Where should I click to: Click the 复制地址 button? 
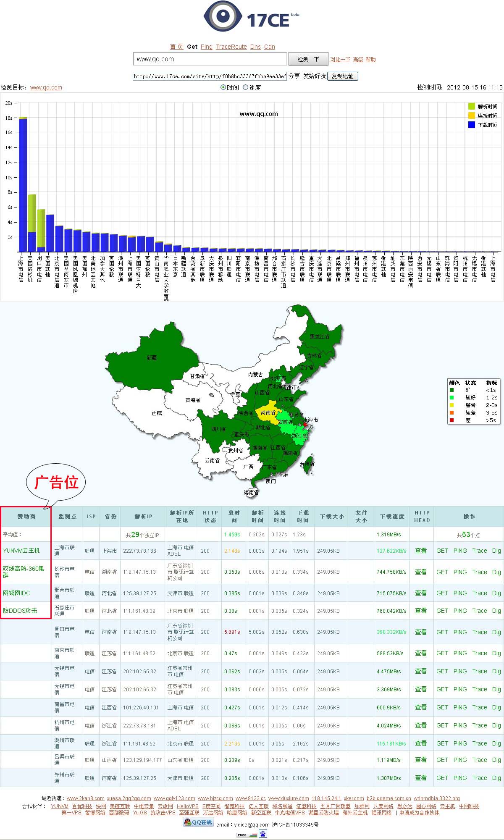[343, 76]
